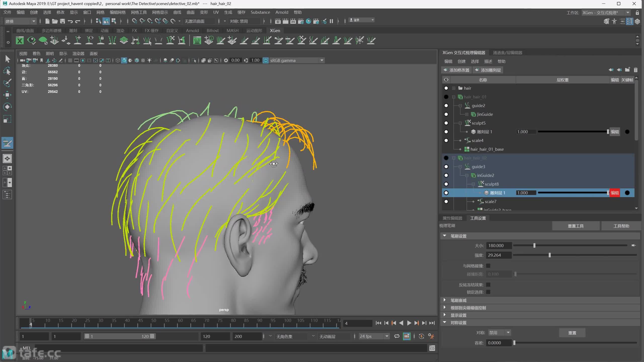Screen dimensions: 644x362
Task: Click the single pane layout icon
Action: (7, 159)
